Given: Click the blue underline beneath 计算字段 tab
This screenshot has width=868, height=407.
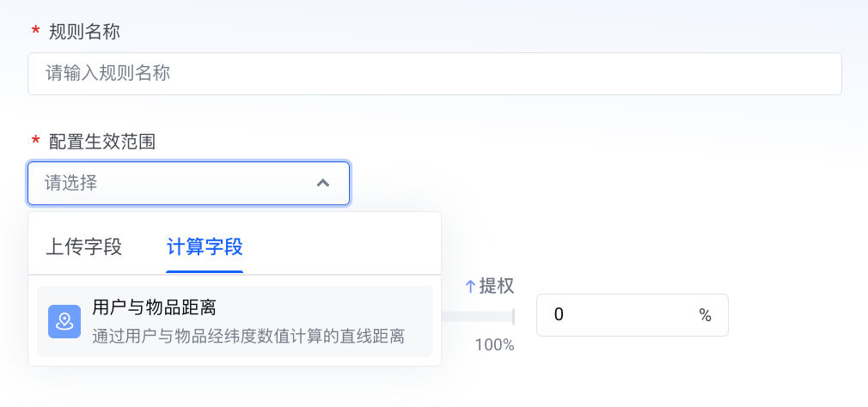Looking at the screenshot, I should point(205,271).
